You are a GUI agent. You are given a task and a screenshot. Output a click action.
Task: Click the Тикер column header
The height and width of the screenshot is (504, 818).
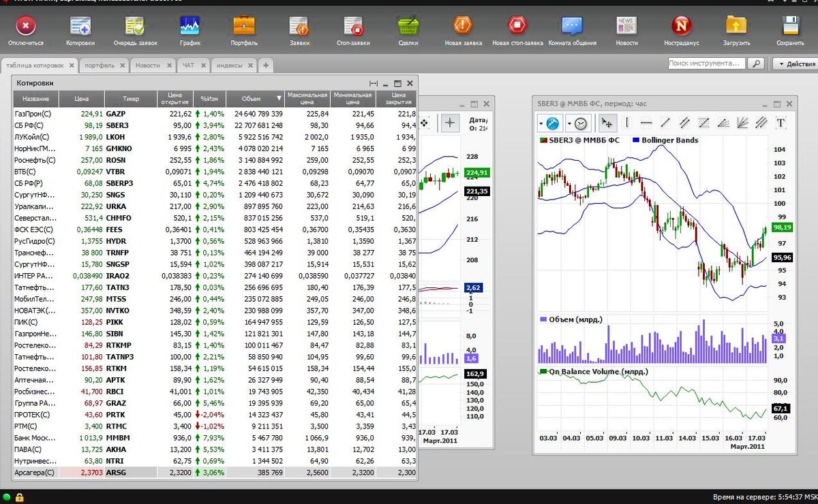click(131, 99)
